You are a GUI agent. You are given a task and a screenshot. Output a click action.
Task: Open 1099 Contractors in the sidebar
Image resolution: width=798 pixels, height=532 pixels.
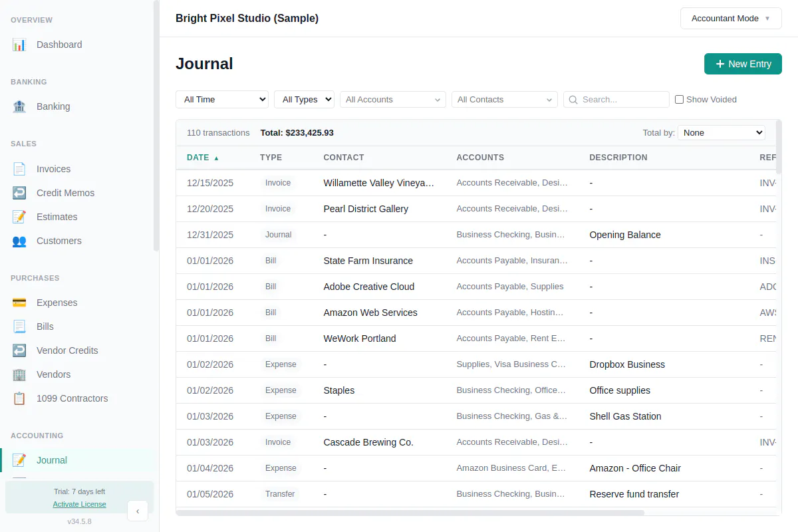80,398
